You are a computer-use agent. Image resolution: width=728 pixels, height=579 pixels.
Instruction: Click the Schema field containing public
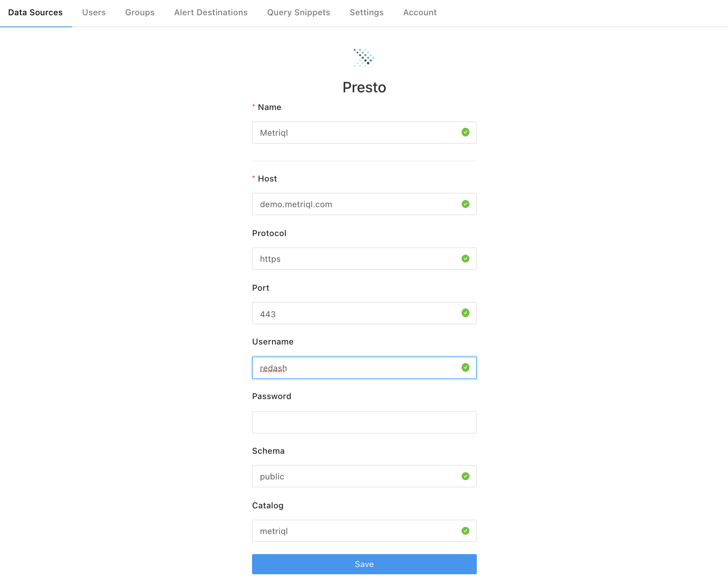[x=364, y=476]
